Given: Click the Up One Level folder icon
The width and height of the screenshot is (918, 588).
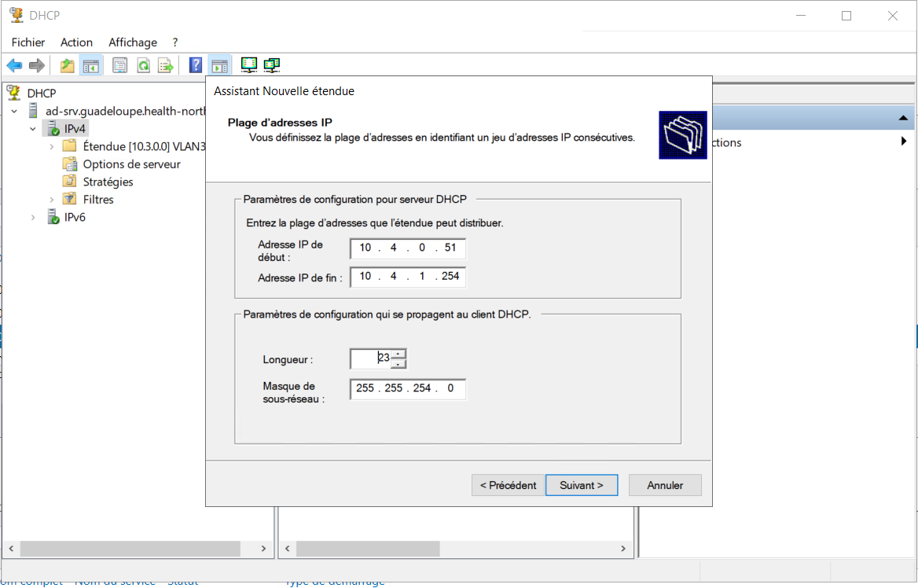Looking at the screenshot, I should (x=68, y=65).
